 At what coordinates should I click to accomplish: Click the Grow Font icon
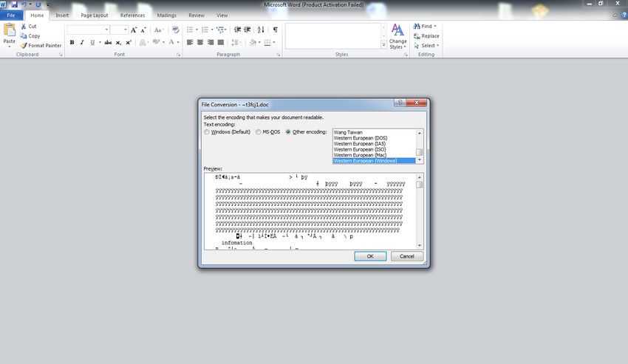[134, 30]
